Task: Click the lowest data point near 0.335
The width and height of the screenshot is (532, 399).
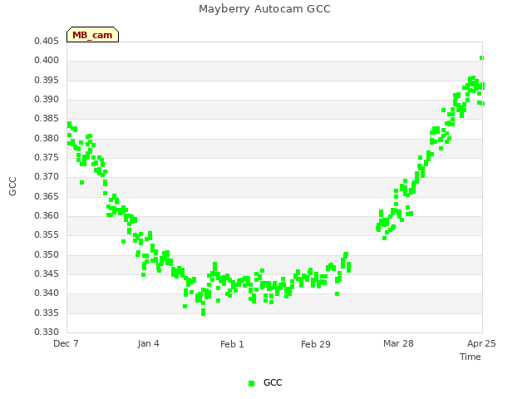Action: (203, 313)
